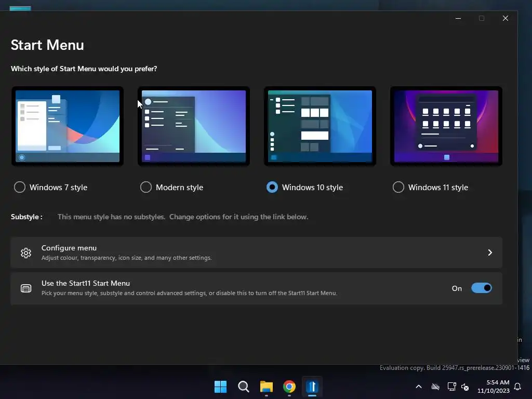Image resolution: width=532 pixels, height=399 pixels.
Task: Select the Windows 7 style radio button
Action: [x=20, y=187]
